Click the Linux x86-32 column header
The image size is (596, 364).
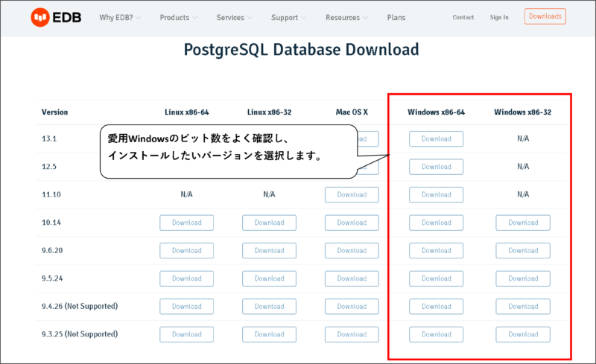[x=269, y=112]
